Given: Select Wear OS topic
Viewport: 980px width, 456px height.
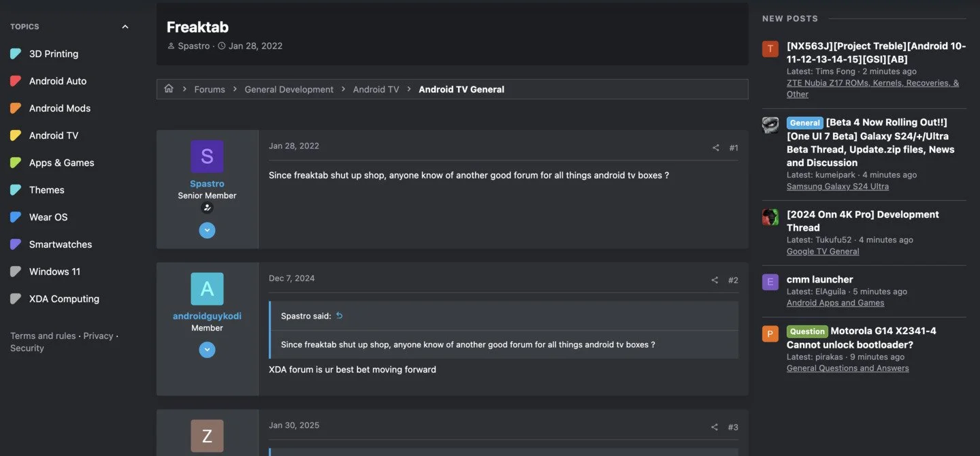Looking at the screenshot, I should (x=48, y=217).
